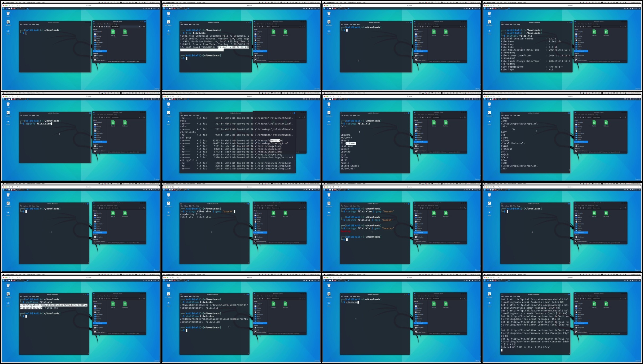
Task: Select Documents in Thunar sidebar, 'strings file1.xls' frame
Action: (x=418, y=133)
